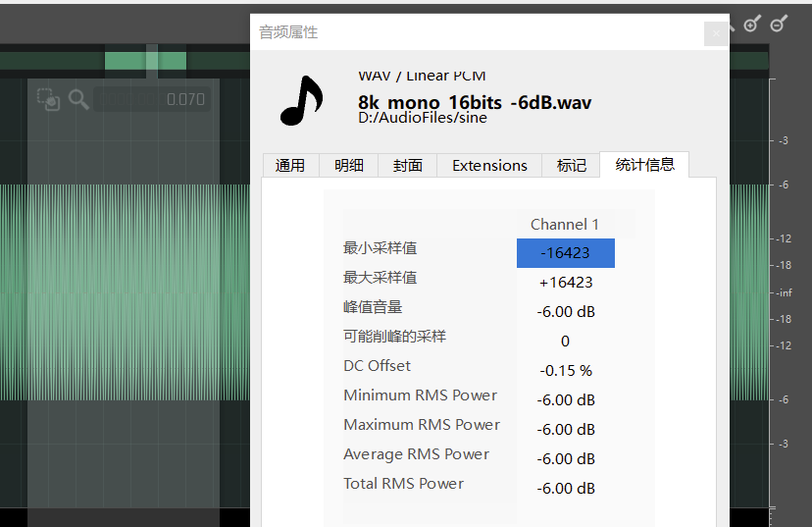Click the Channel 1 column header
The image size is (812, 527).
564,224
